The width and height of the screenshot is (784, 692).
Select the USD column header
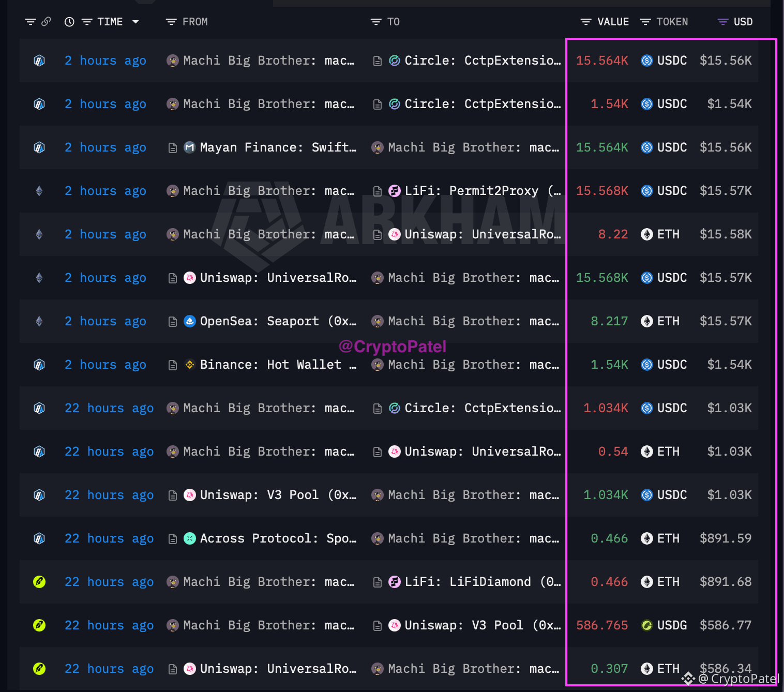pos(743,22)
